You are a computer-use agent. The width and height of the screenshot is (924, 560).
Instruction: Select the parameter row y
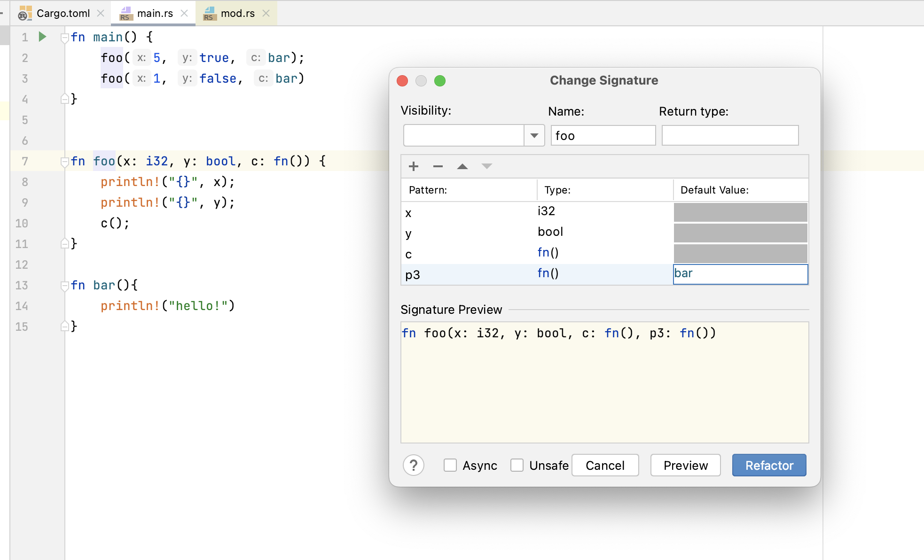click(x=468, y=233)
